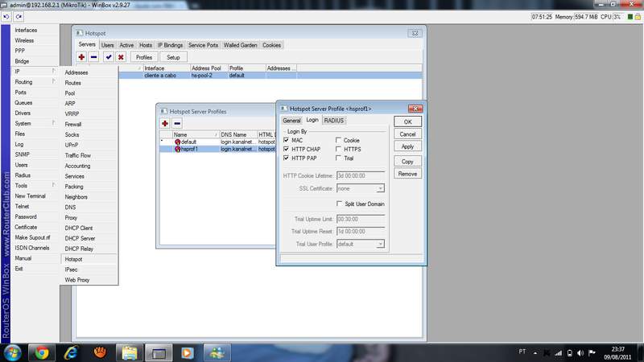
Task: Click the undo arrow in WinBox toolbar
Action: pyautogui.click(x=6, y=17)
